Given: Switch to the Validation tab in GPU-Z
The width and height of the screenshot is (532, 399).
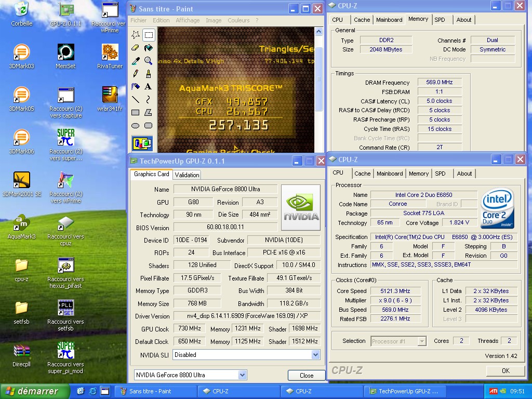Looking at the screenshot, I should pyautogui.click(x=187, y=175).
